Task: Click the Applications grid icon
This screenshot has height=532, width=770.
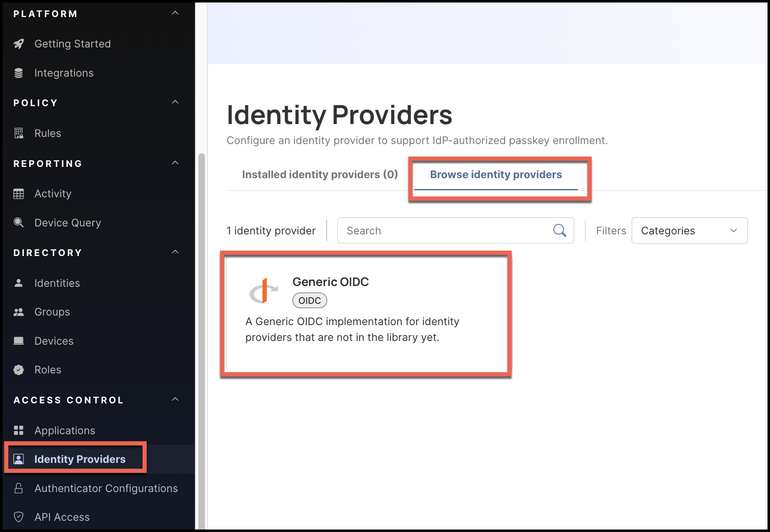Action: [19, 430]
